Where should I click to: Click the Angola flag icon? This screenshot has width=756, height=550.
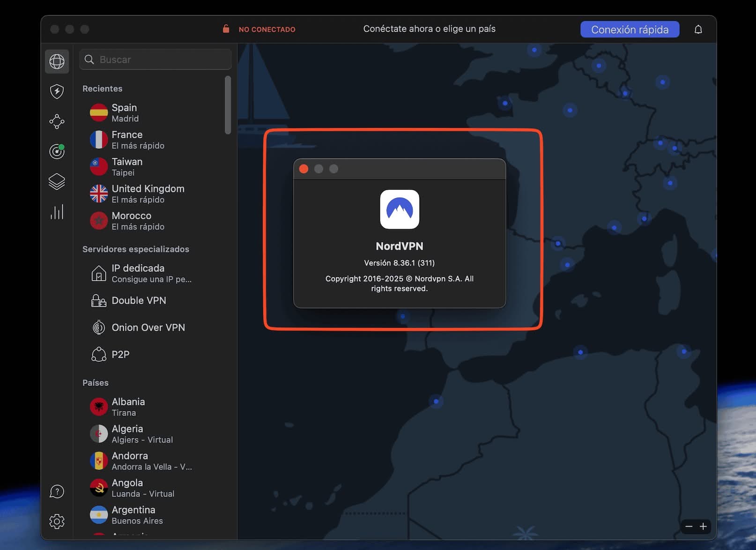pos(99,488)
